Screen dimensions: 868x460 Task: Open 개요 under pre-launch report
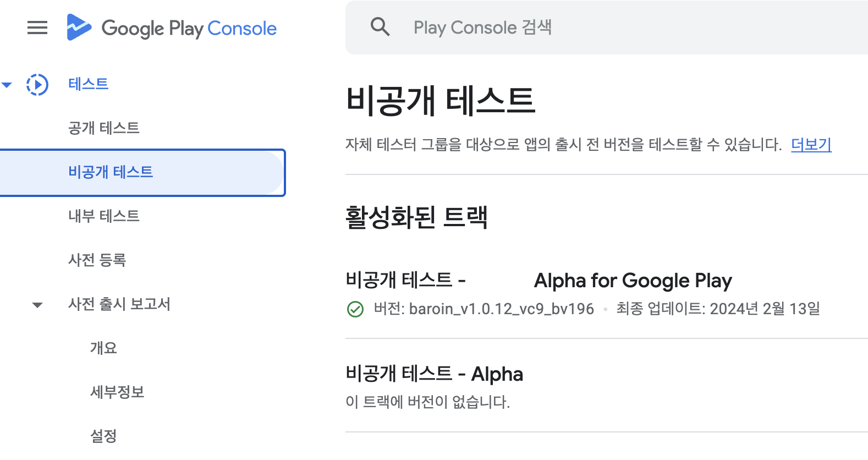(x=103, y=348)
